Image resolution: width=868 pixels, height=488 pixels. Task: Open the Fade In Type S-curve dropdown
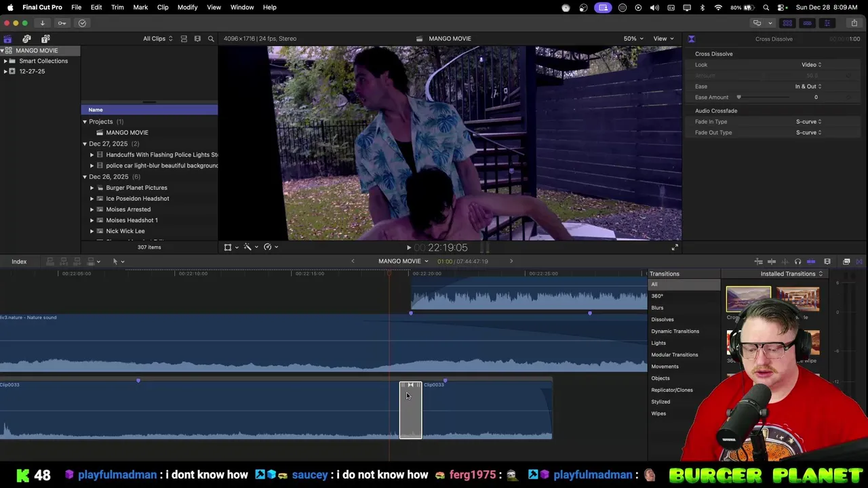[808, 122]
